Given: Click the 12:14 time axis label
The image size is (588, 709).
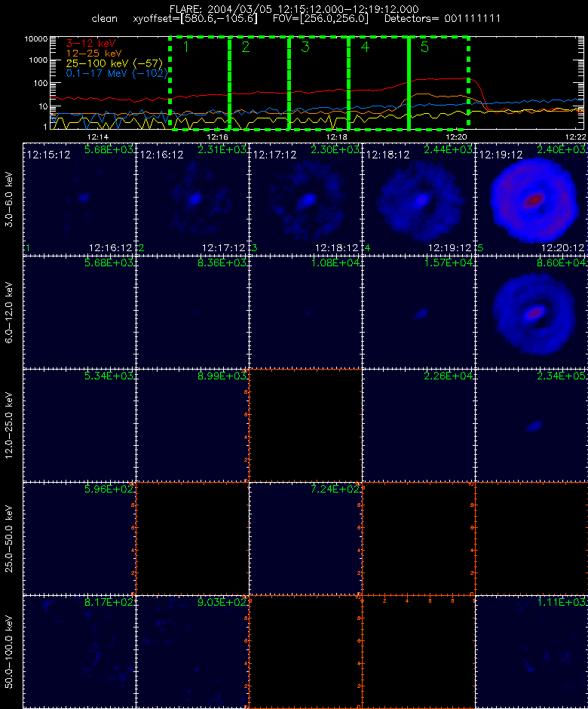Looking at the screenshot, I should click(x=98, y=137).
